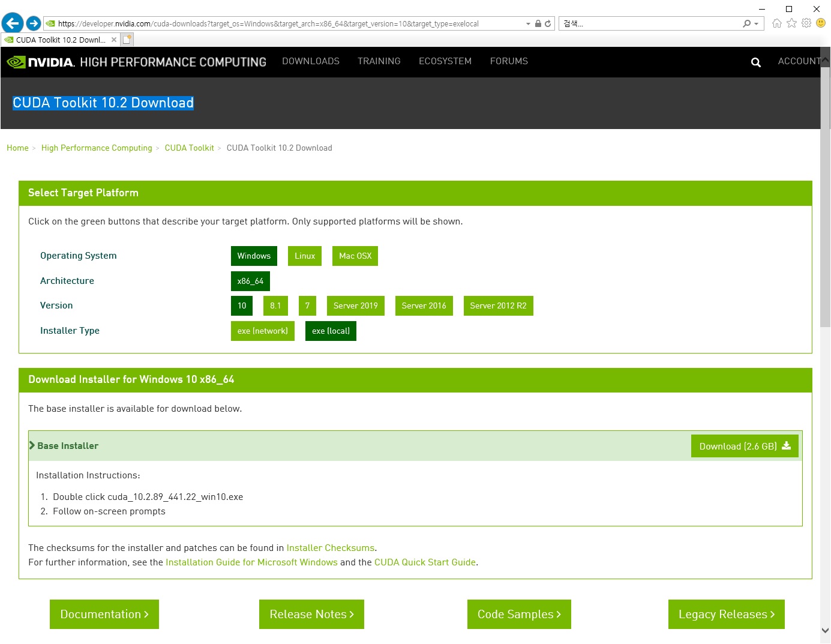Open browser Tools gear icon
Image resolution: width=831 pixels, height=644 pixels.
click(x=806, y=23)
